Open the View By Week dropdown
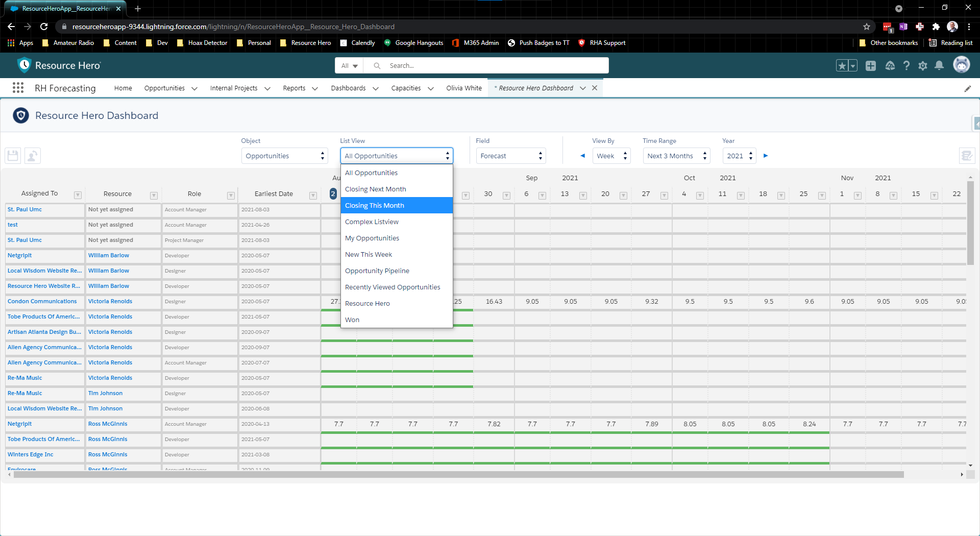 (x=611, y=156)
